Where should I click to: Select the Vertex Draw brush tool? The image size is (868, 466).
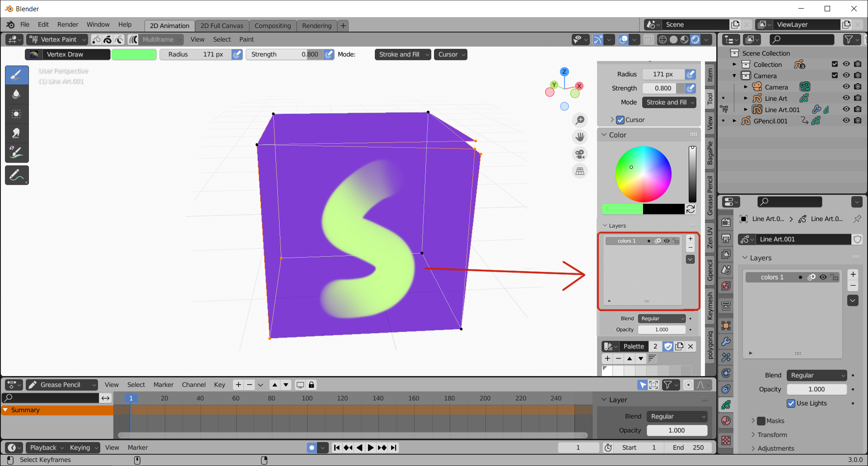point(17,75)
